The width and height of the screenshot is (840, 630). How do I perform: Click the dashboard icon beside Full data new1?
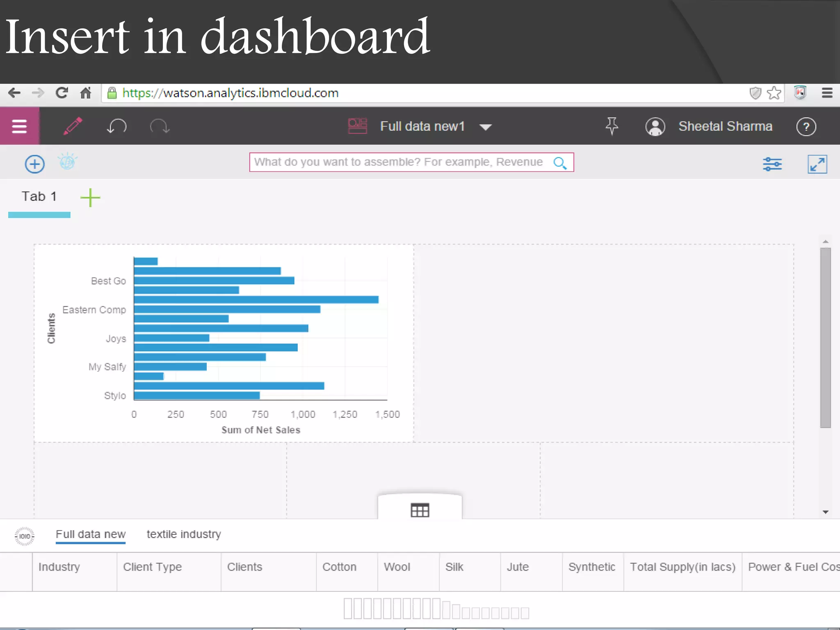(x=357, y=126)
